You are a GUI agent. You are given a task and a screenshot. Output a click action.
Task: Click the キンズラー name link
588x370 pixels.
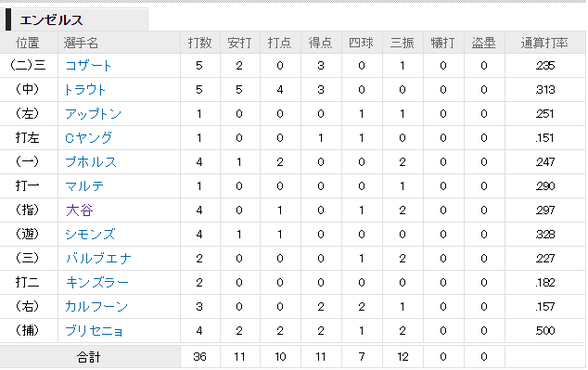click(97, 282)
